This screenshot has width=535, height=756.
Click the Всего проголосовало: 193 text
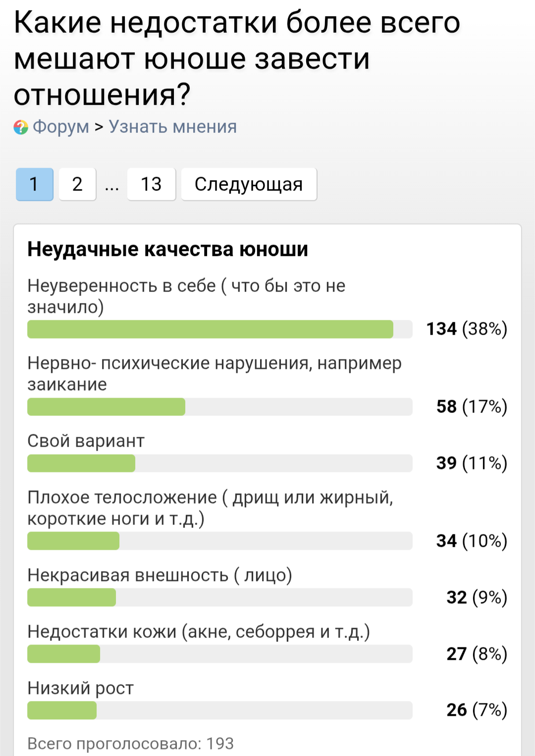pyautogui.click(x=130, y=744)
